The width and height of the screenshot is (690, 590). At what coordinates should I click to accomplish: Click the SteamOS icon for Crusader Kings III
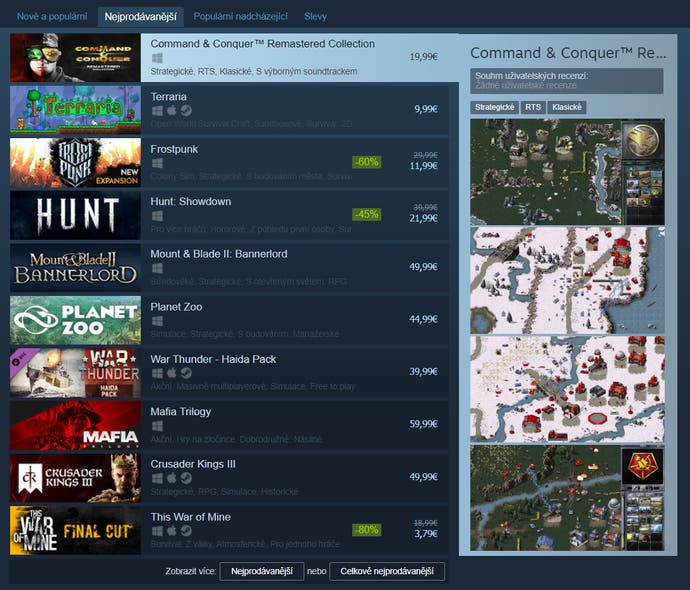point(186,478)
